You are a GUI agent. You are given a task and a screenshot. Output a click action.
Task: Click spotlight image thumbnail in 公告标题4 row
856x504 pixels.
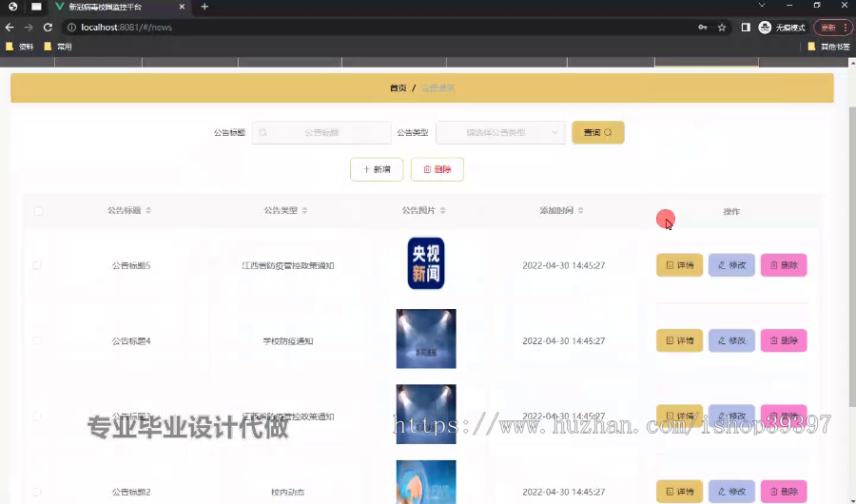click(426, 339)
